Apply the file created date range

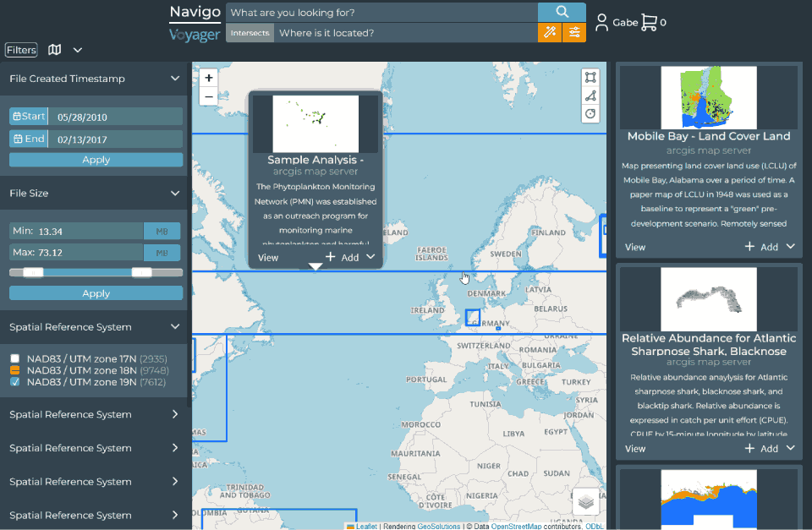pos(96,160)
